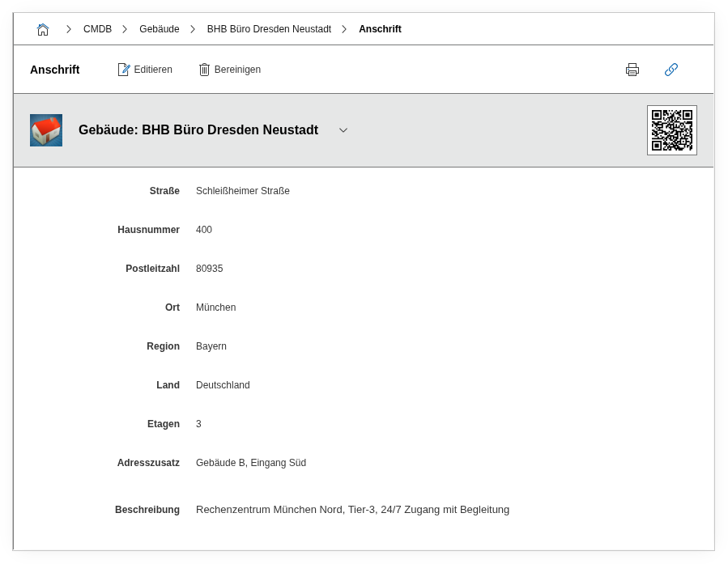This screenshot has height=564, width=728.
Task: Open the QR code image
Action: tap(672, 130)
